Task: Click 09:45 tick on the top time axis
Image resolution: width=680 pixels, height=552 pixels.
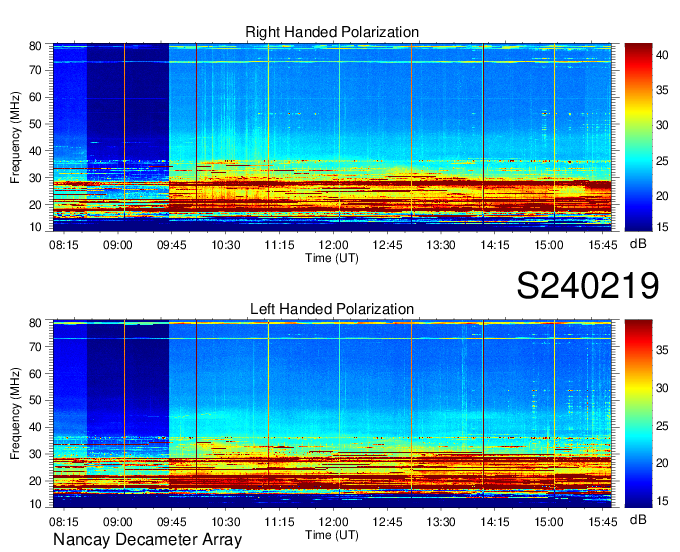Action: (172, 245)
